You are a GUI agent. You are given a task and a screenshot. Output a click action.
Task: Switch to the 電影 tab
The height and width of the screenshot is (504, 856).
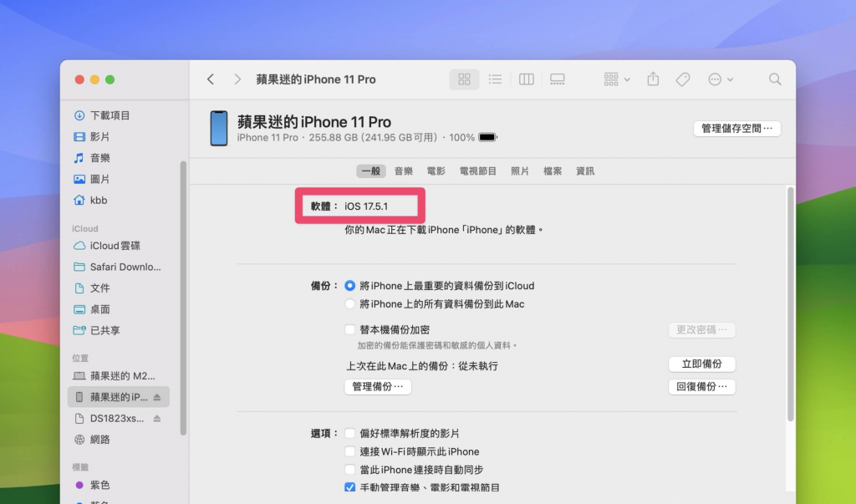tap(436, 171)
